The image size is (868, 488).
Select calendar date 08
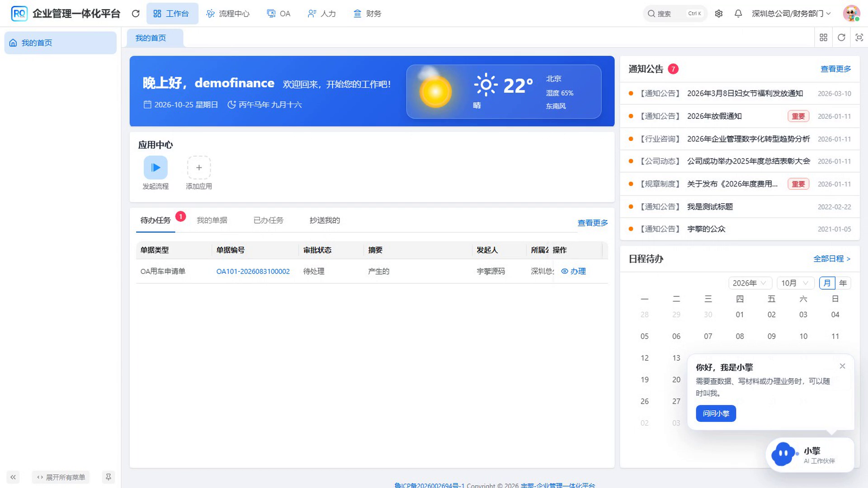(x=740, y=336)
